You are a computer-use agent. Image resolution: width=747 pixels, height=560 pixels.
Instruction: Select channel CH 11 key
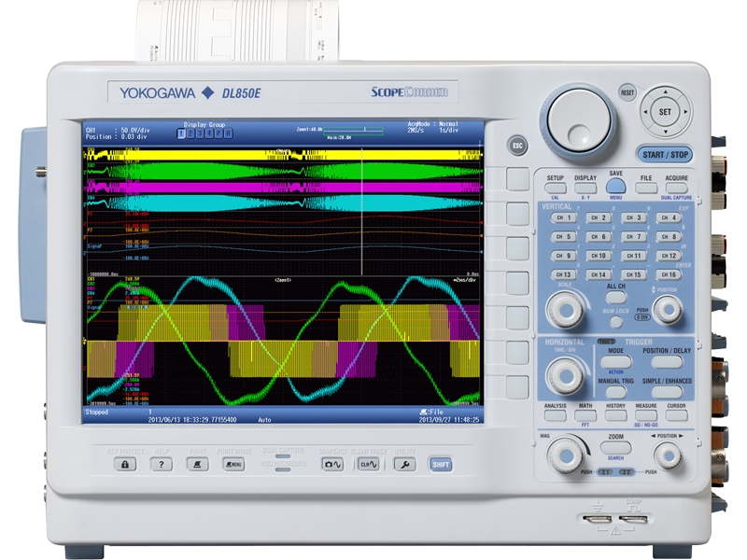tap(634, 256)
